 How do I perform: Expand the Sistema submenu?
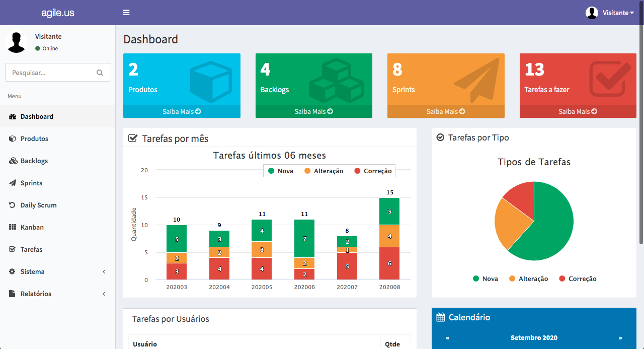57,271
